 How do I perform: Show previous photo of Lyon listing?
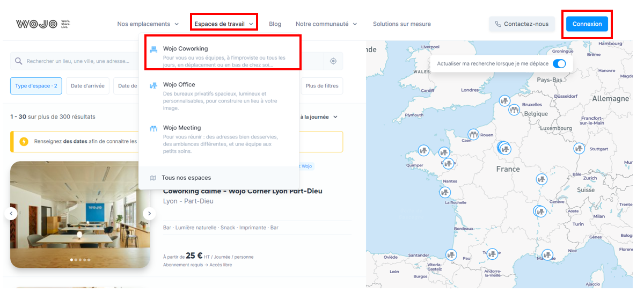(x=11, y=214)
